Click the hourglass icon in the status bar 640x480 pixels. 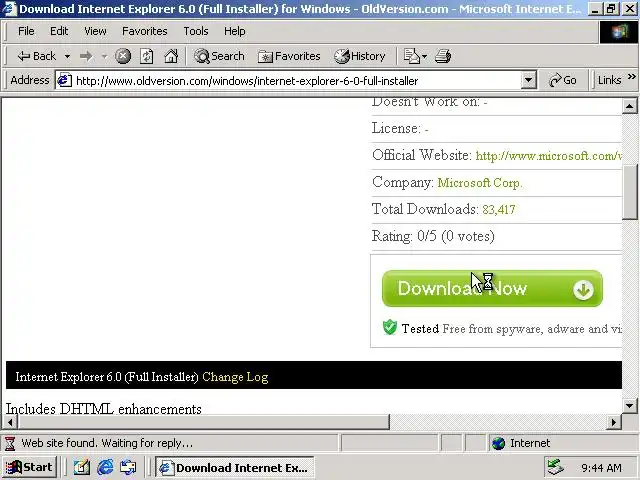[x=10, y=443]
